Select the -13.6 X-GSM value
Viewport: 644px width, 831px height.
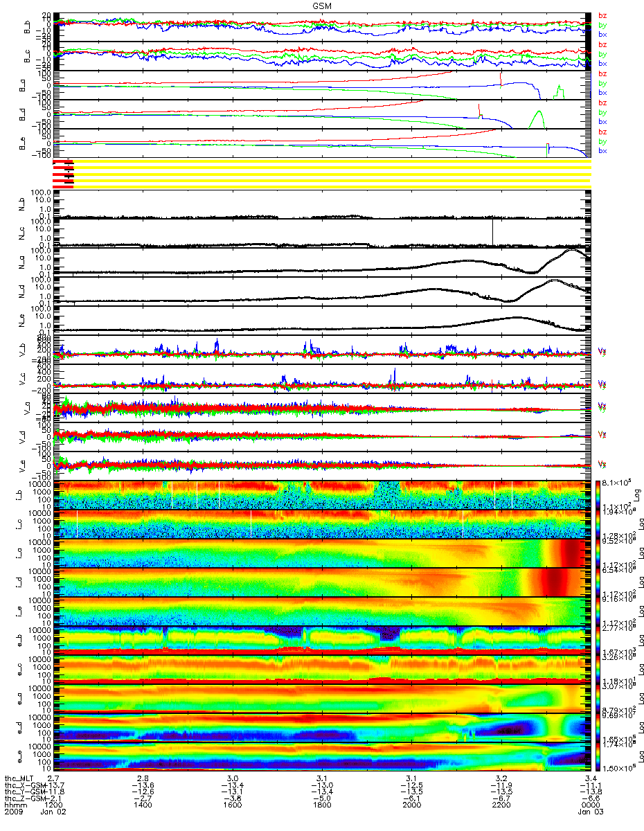coord(143,786)
